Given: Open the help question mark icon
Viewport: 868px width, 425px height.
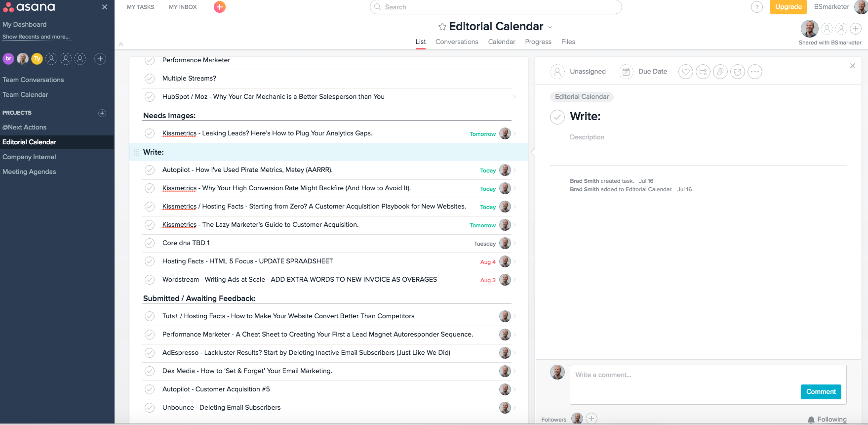Looking at the screenshot, I should point(757,7).
